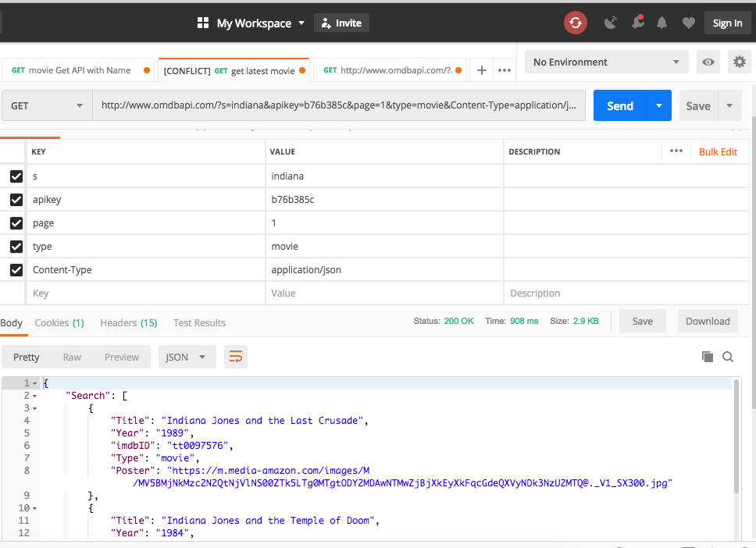Screen dimensions: 756x548
Task: Click the '200 OK' status text
Action: click(x=458, y=321)
